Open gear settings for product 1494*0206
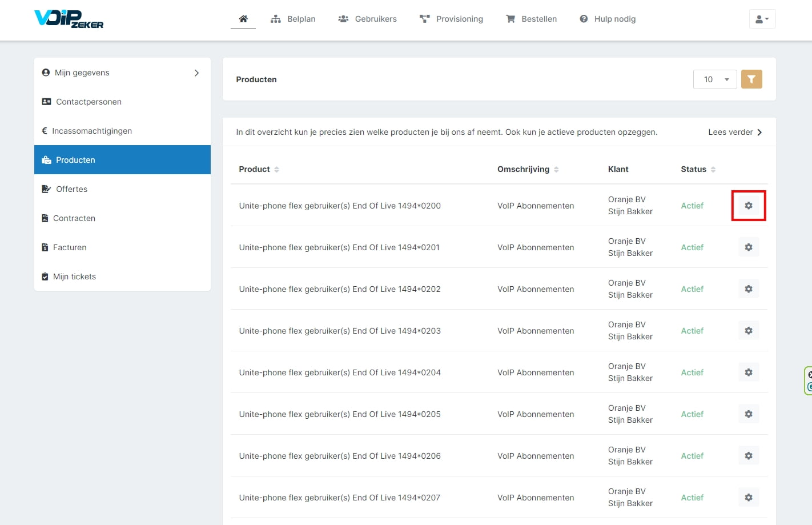Image resolution: width=812 pixels, height=525 pixels. coord(749,456)
